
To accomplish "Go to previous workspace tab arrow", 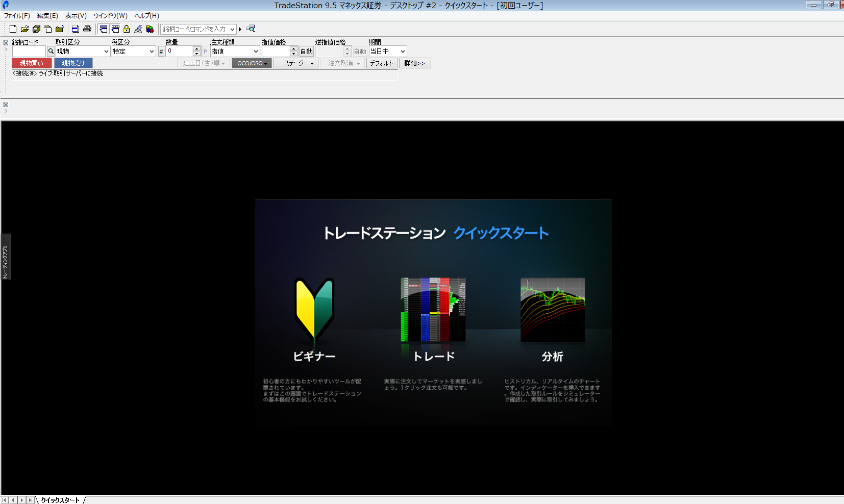I will tap(13, 500).
